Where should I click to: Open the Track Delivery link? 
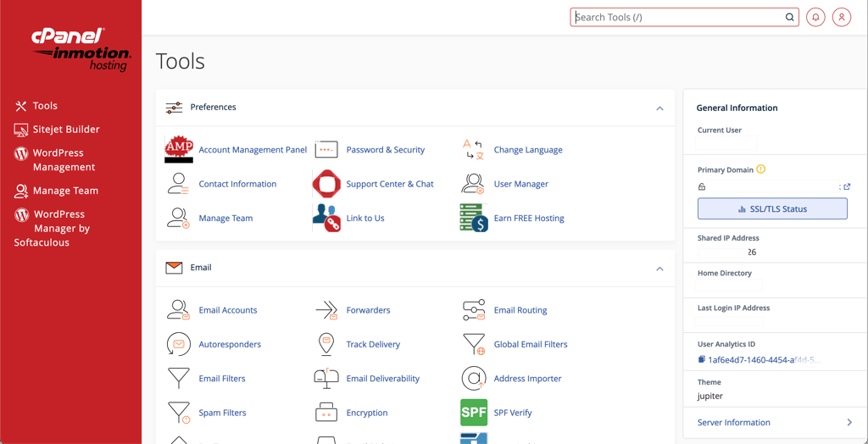pos(373,344)
